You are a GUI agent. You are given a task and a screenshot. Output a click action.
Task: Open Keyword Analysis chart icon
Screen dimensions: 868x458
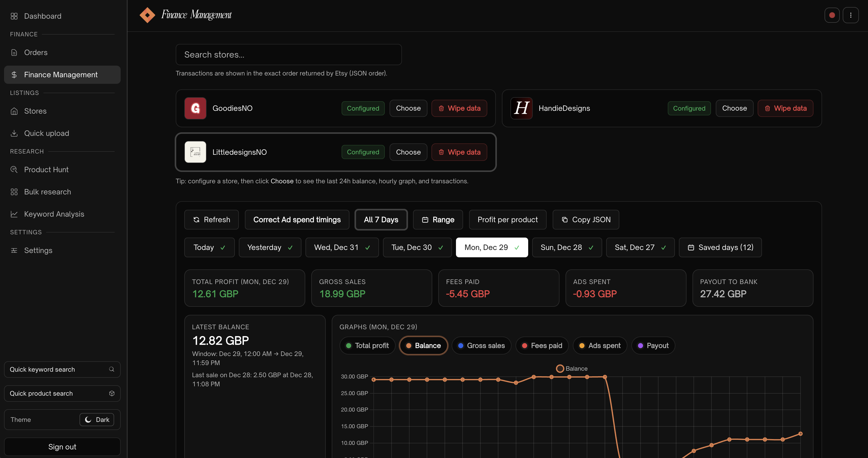pyautogui.click(x=14, y=214)
